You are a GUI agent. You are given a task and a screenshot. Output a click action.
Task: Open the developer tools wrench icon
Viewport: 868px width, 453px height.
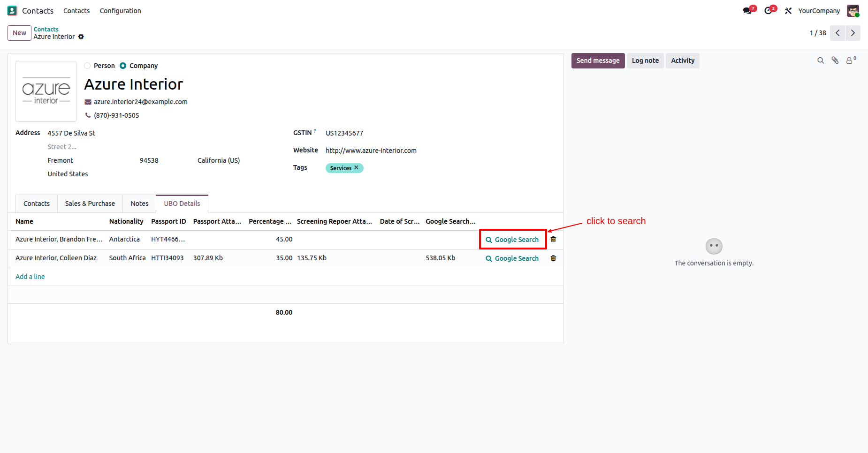[x=788, y=11]
